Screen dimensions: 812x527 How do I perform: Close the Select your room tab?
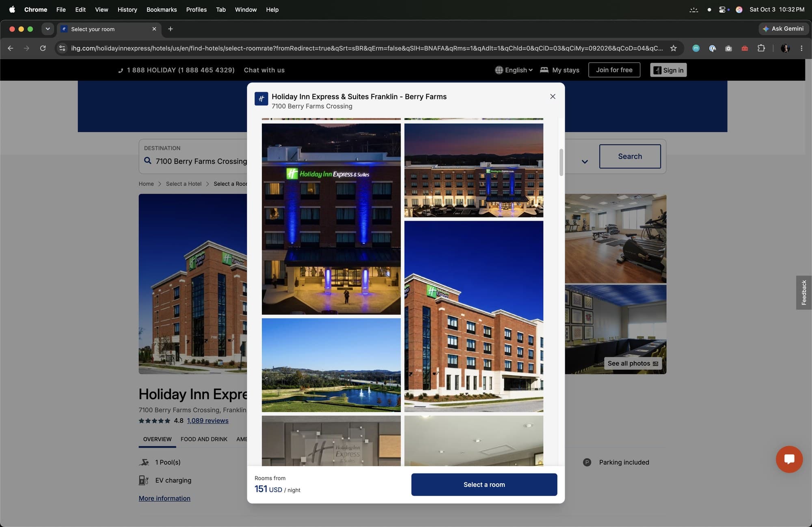[154, 29]
